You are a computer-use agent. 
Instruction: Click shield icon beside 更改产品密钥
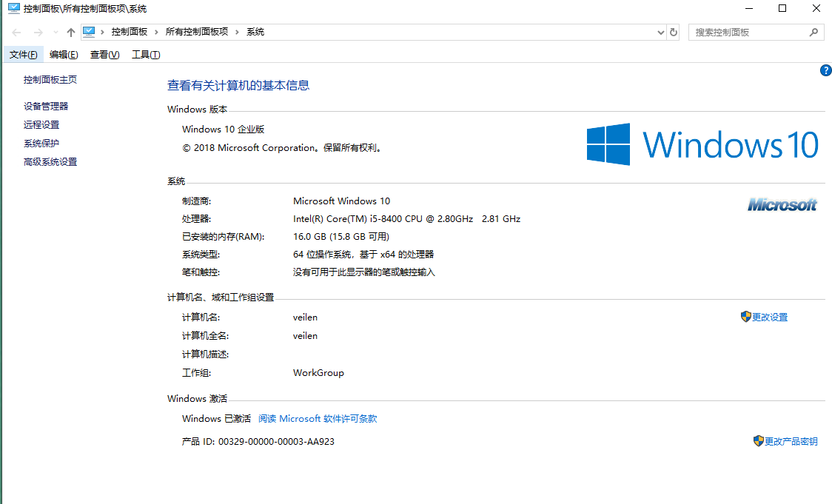tap(759, 441)
